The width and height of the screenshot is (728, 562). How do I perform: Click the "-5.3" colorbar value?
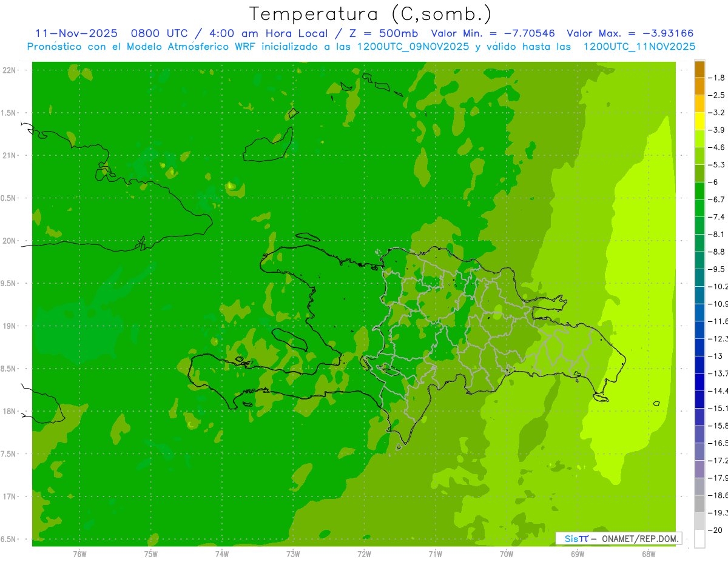click(717, 165)
